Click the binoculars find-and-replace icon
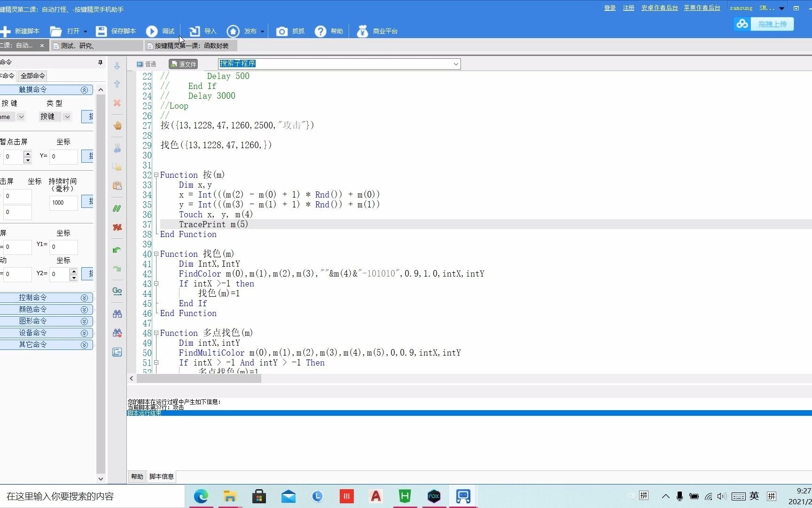812x508 pixels. 117,333
